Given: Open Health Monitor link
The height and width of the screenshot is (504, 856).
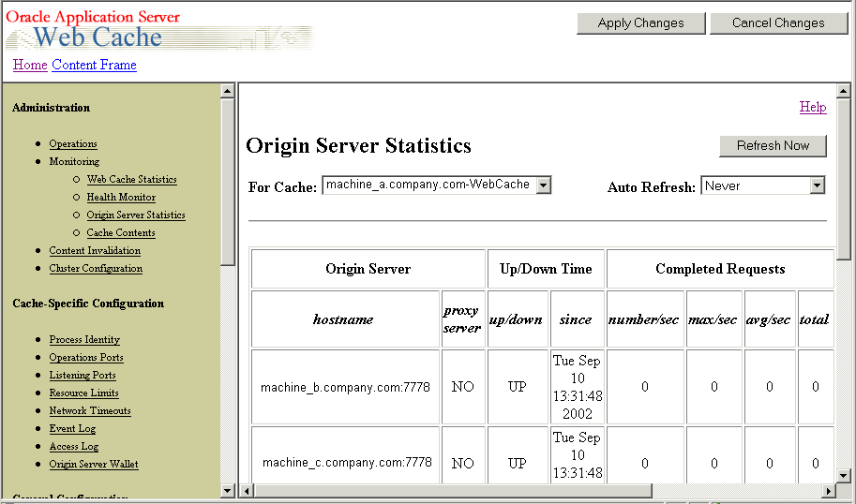Looking at the screenshot, I should coord(121,197).
